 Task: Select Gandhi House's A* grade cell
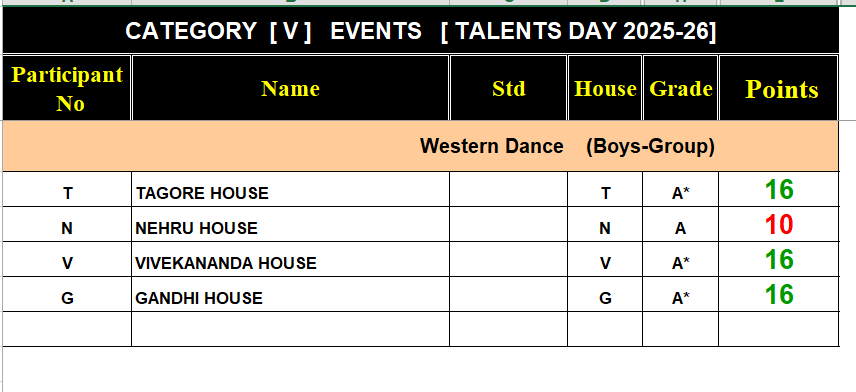click(680, 294)
